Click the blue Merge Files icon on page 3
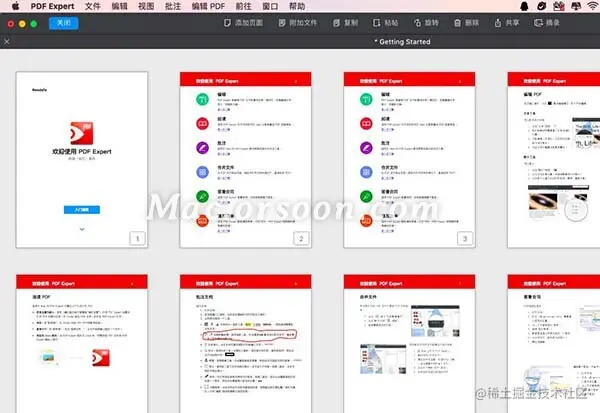The width and height of the screenshot is (600, 413). coord(366,172)
